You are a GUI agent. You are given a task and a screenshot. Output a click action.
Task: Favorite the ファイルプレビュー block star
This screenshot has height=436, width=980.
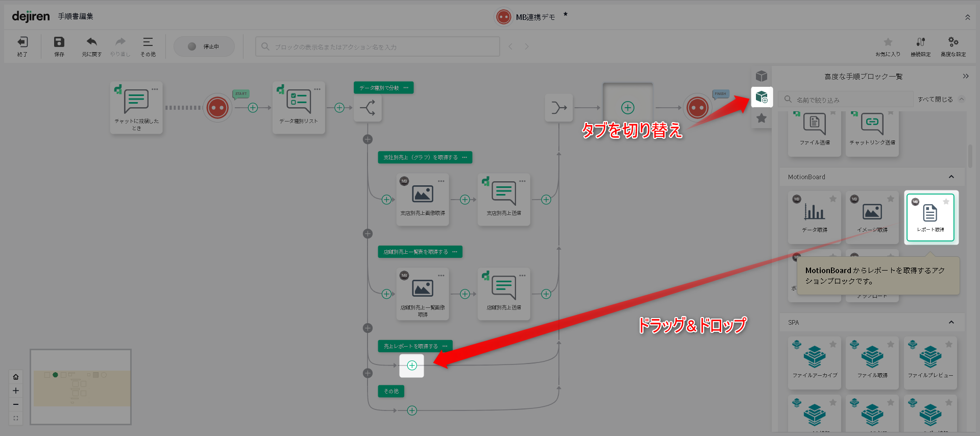tap(949, 344)
